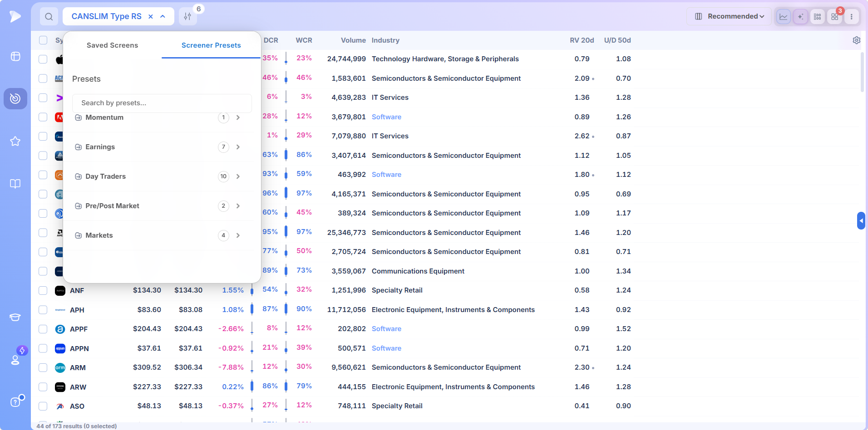868x430 pixels.
Task: Open the filters sliders icon
Action: [187, 16]
